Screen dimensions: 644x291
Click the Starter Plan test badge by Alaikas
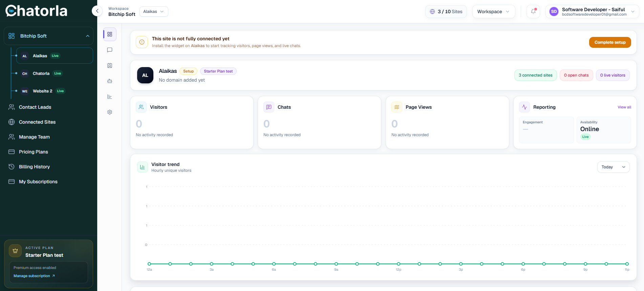(x=218, y=71)
